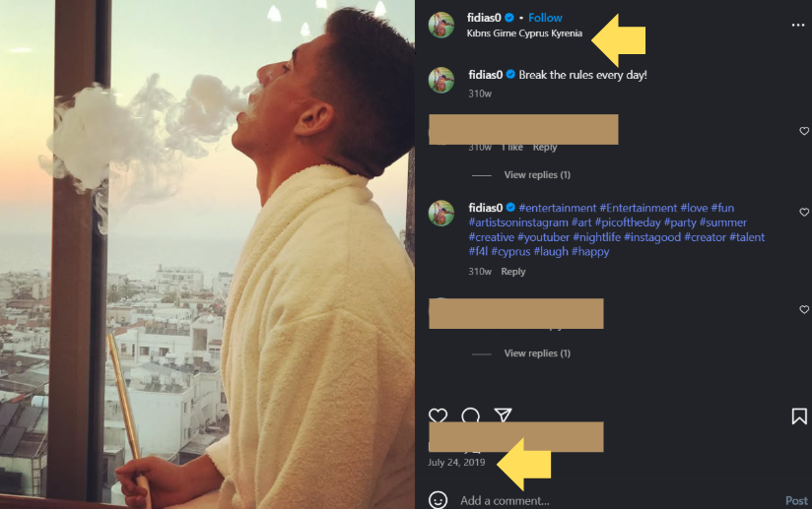Click the July 24, 2019 post date

click(459, 462)
